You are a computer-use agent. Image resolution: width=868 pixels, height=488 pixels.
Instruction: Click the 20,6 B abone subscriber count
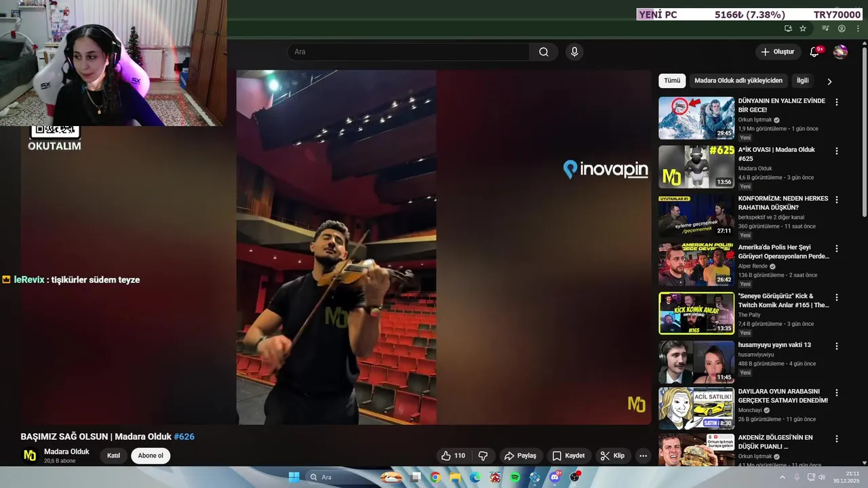60,461
